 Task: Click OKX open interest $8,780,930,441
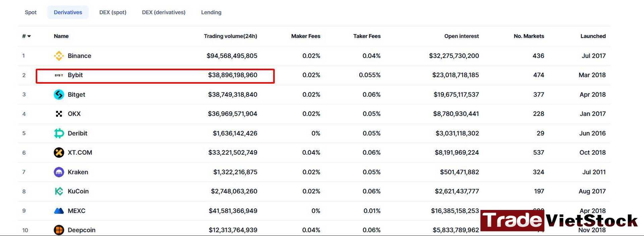(x=456, y=114)
